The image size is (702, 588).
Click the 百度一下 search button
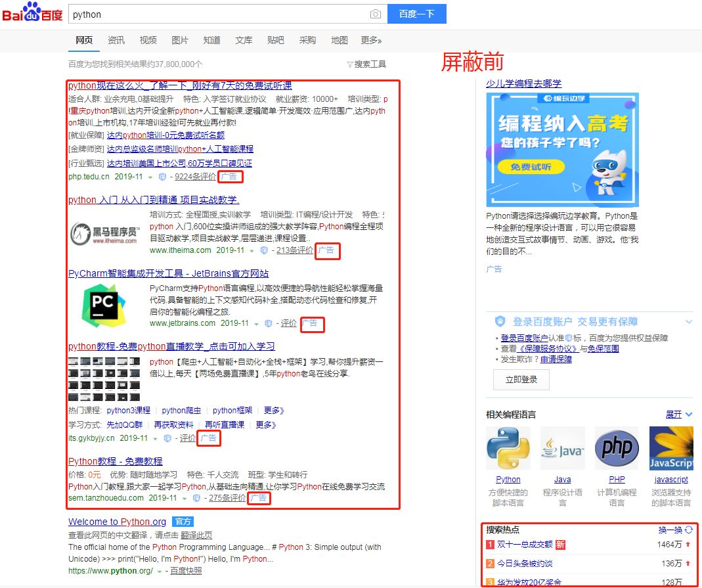point(417,14)
